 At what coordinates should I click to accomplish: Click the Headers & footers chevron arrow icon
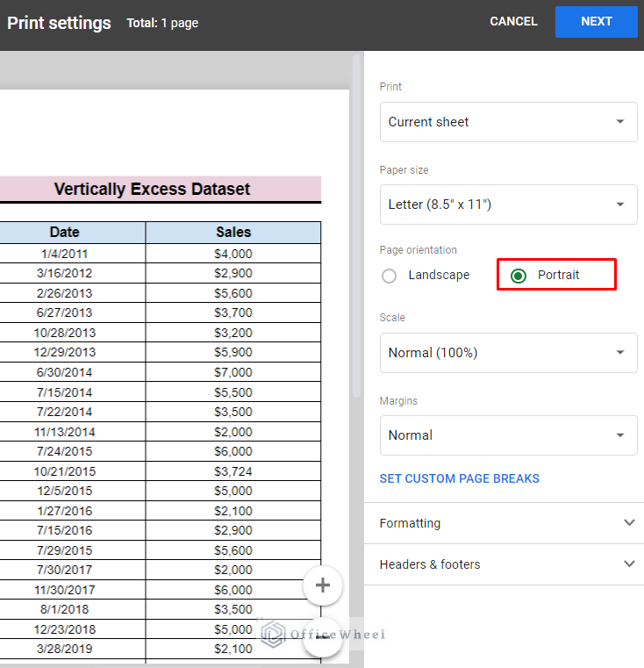[628, 564]
